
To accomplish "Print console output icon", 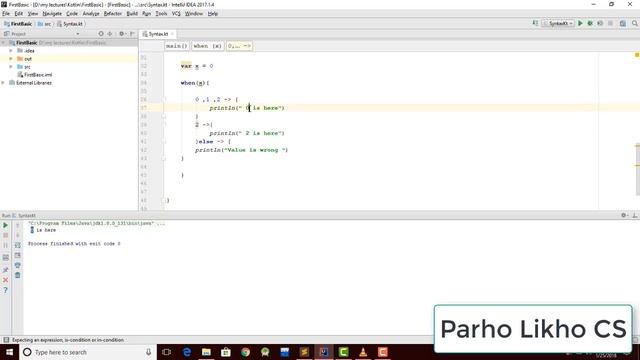I will [18, 265].
